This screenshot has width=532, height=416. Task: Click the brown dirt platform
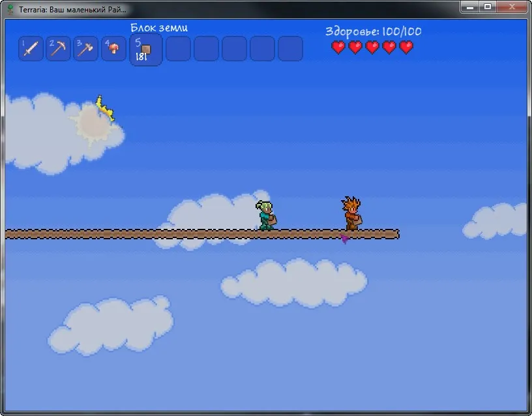pyautogui.click(x=202, y=234)
